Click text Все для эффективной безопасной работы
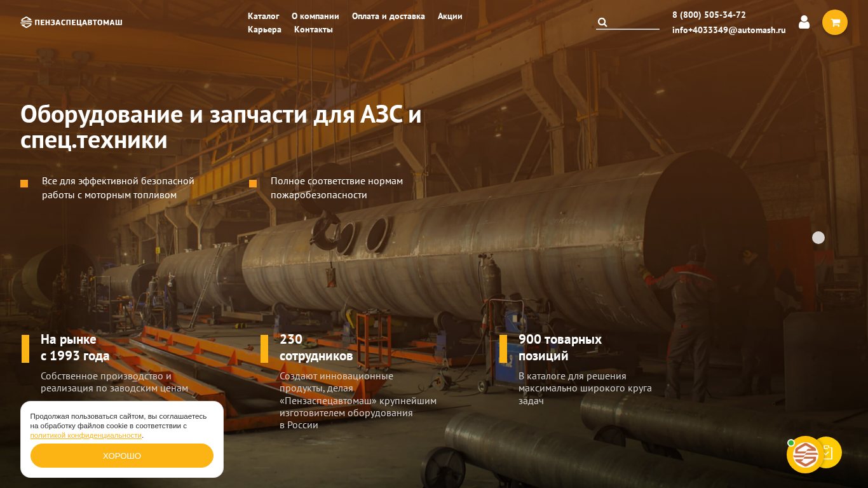This screenshot has width=868, height=488. [x=118, y=188]
